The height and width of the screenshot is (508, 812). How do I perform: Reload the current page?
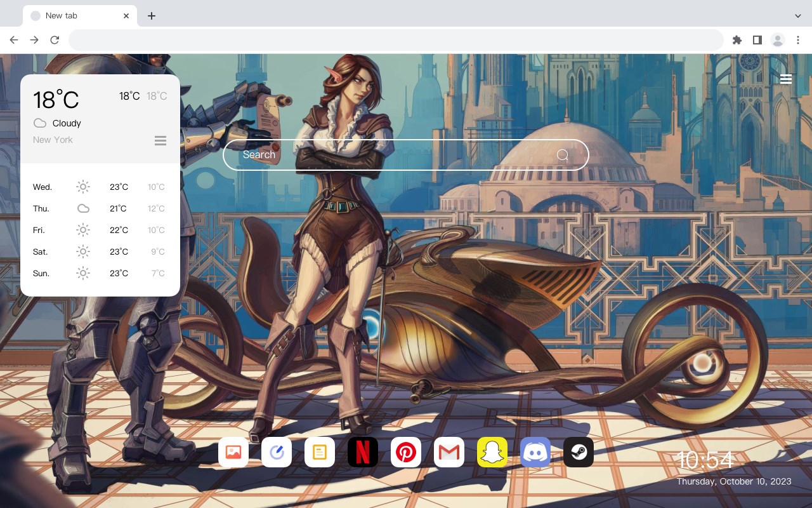coord(55,40)
